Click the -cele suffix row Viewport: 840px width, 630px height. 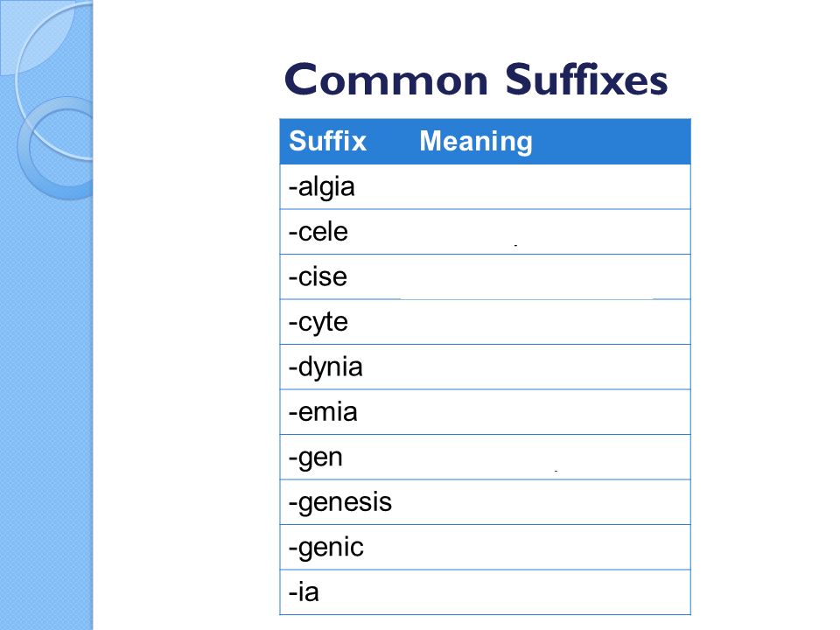[x=485, y=232]
